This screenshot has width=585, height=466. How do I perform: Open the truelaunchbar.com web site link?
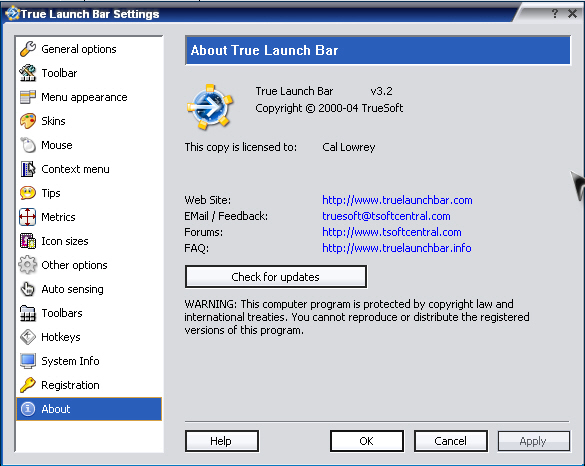point(397,200)
